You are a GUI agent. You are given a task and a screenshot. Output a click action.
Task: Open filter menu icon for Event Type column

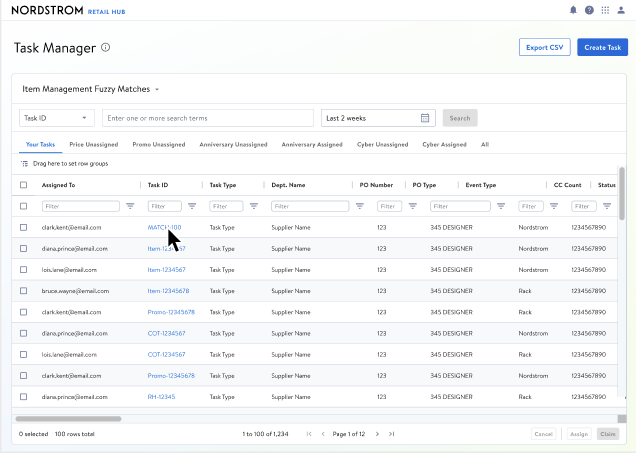[554, 206]
